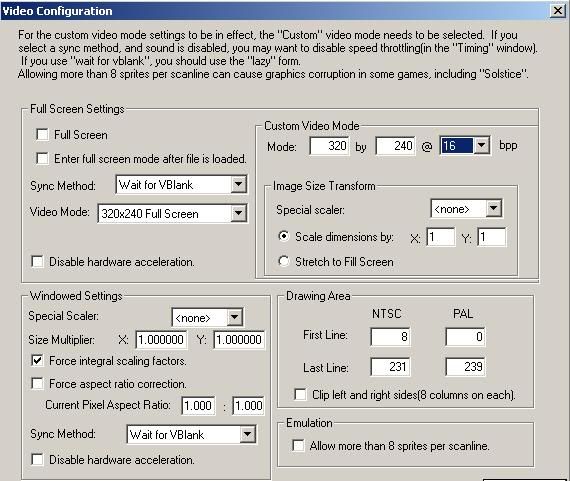Expand the Video Mode 320x240 dropdown
Screen dimensions: 570x481
pos(172,213)
